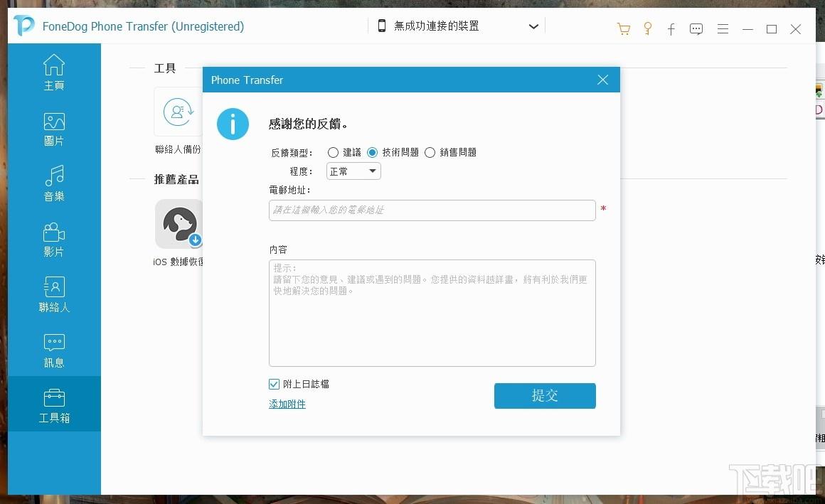
Task: Go to the Pictures (圖片) section
Action: click(54, 129)
